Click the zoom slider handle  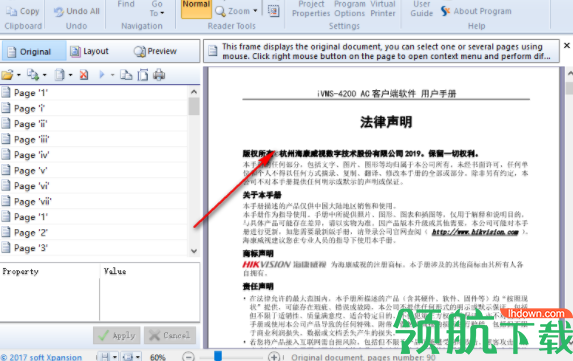coord(218,356)
